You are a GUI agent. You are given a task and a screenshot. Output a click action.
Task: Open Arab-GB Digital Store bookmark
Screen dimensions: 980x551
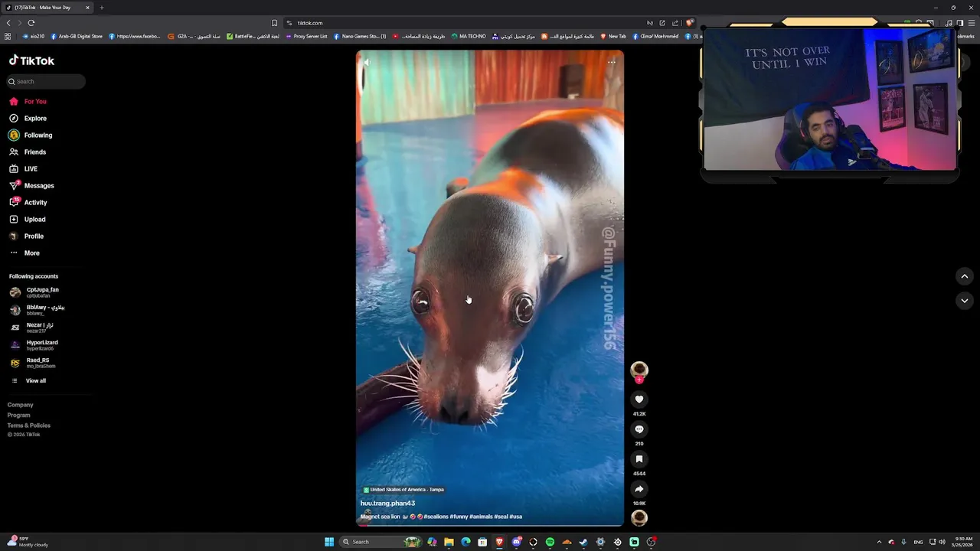click(x=77, y=36)
